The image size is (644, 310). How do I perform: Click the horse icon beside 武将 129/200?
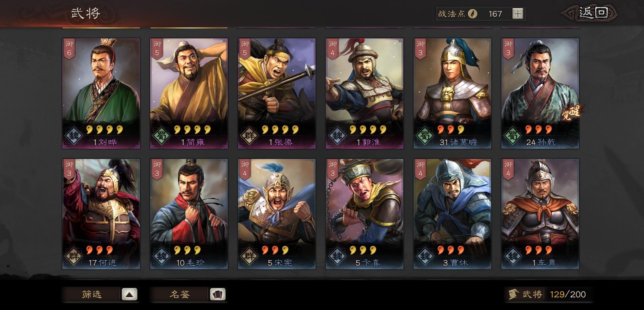(513, 294)
